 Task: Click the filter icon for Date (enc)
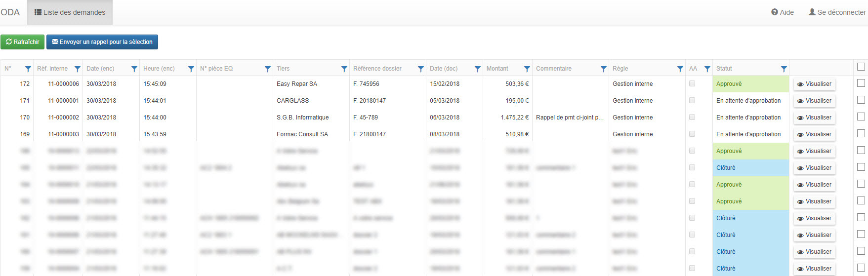(x=134, y=69)
